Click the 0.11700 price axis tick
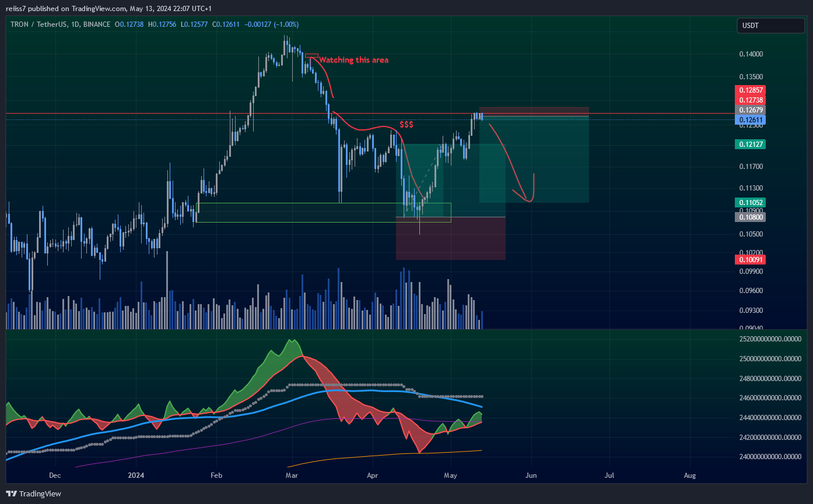 tap(751, 167)
